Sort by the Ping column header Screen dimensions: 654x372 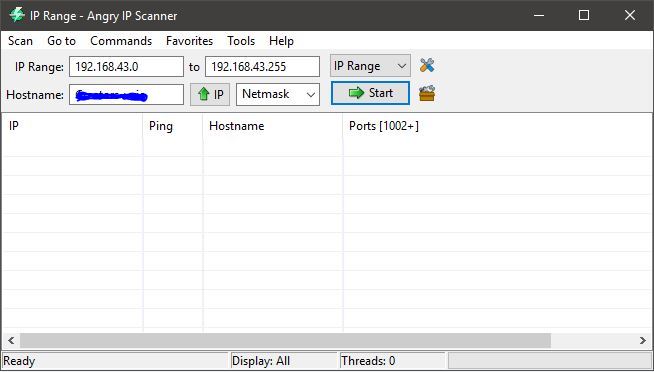(x=173, y=126)
